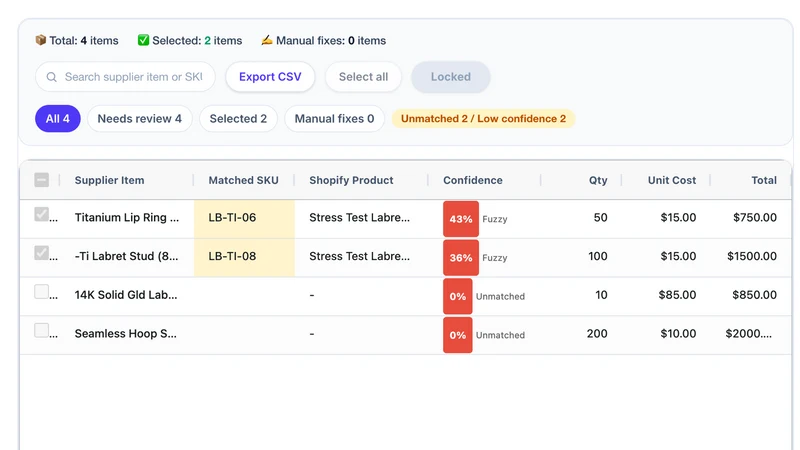This screenshot has width=800, height=450.
Task: Click the Select all button
Action: [363, 77]
